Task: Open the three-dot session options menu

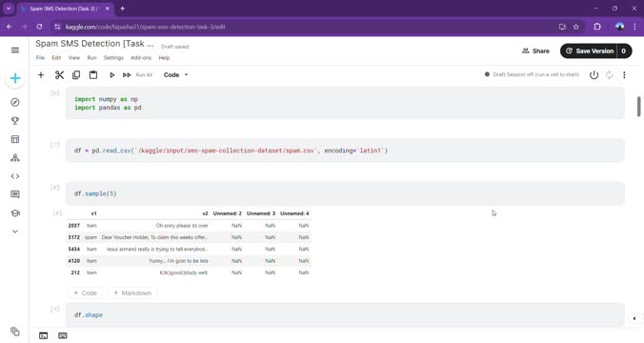Action: click(x=624, y=74)
